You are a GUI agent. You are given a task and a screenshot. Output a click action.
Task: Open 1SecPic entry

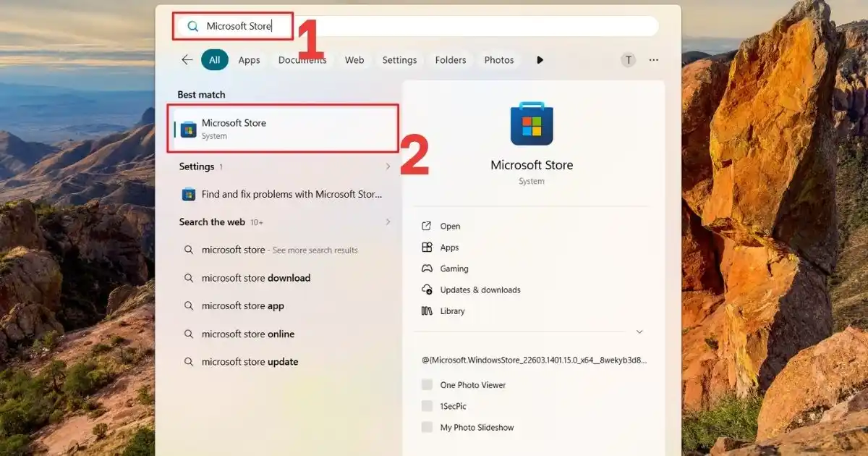coord(455,406)
